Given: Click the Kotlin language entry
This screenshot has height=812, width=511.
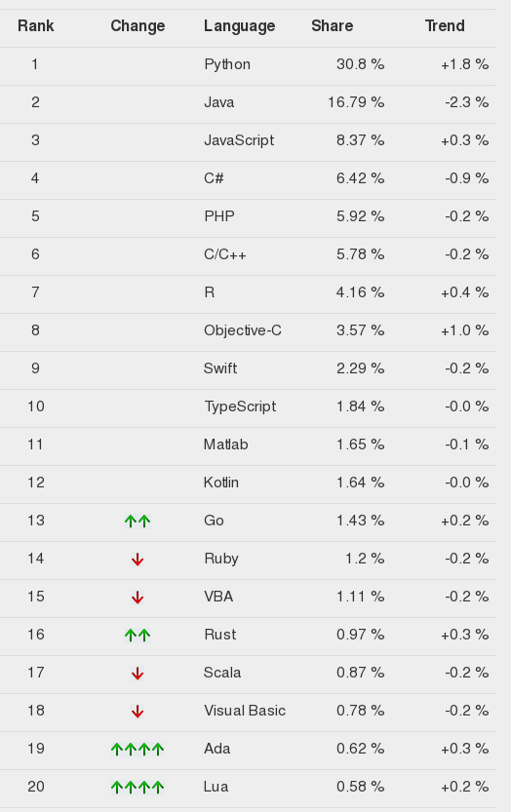Looking at the screenshot, I should point(221,483).
